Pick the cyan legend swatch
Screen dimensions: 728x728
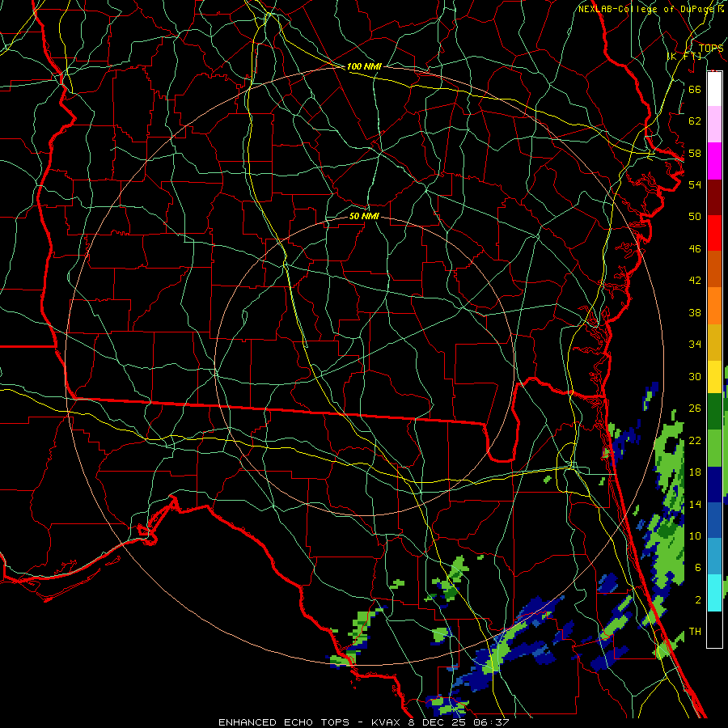click(x=714, y=593)
